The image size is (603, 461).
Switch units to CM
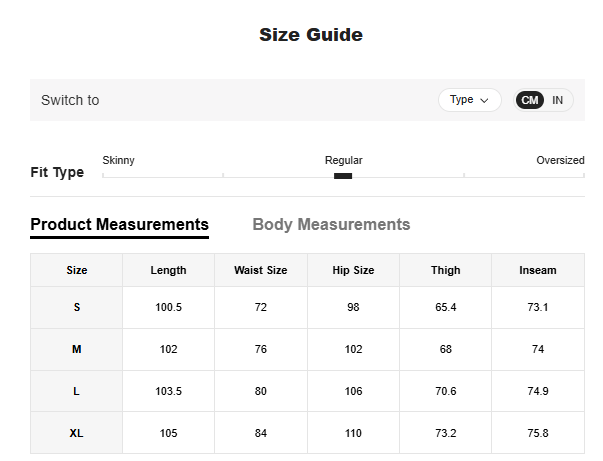[530, 100]
